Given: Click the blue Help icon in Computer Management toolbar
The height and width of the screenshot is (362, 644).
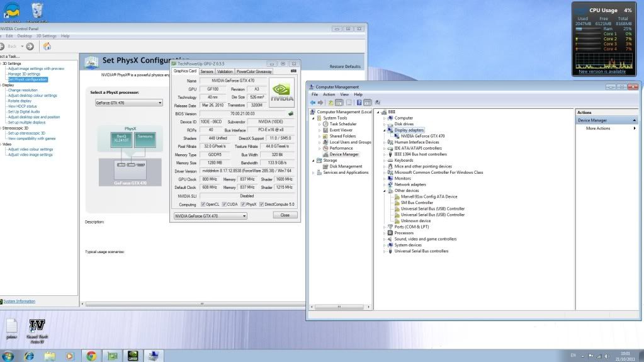Looking at the screenshot, I should 359,103.
